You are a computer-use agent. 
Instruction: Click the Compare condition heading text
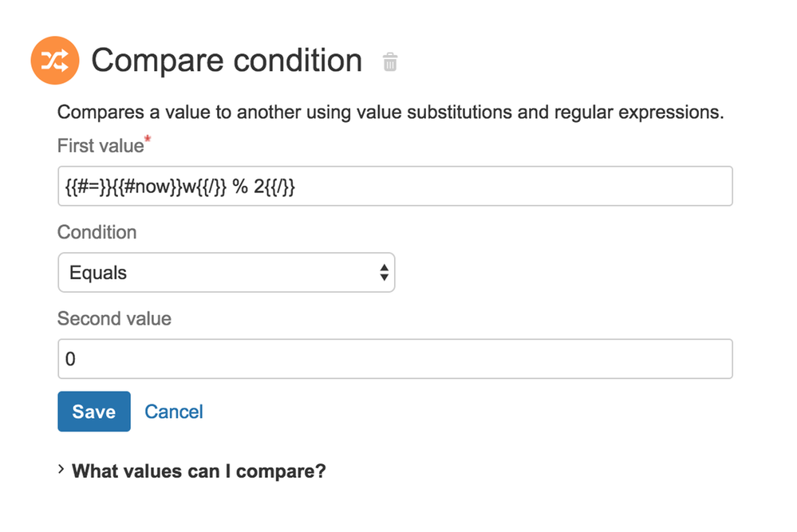[227, 61]
